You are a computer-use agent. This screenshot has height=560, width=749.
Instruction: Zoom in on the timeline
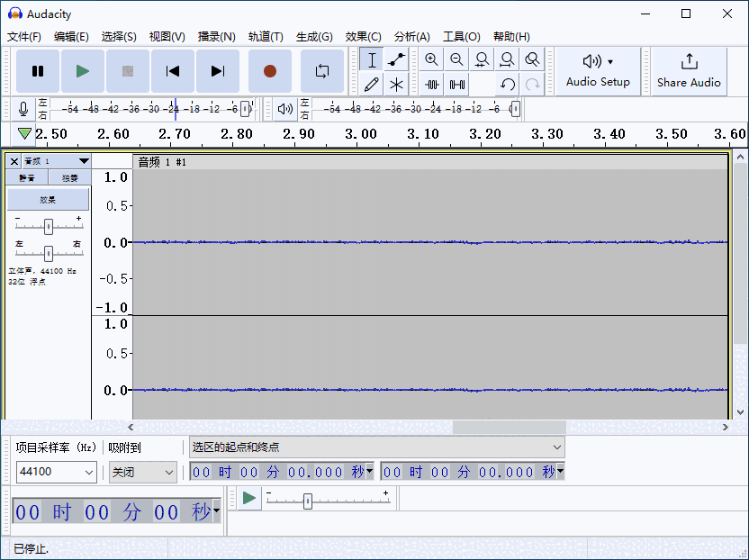click(431, 59)
